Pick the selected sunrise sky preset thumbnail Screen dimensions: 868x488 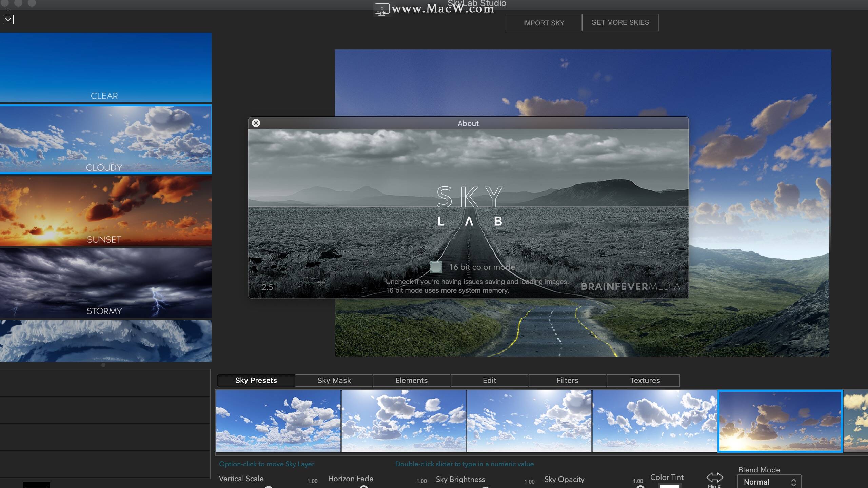[780, 421]
